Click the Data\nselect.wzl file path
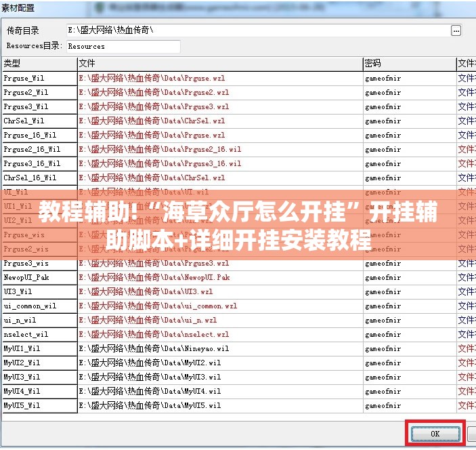Viewport: 476px width, 450px height. [x=154, y=335]
